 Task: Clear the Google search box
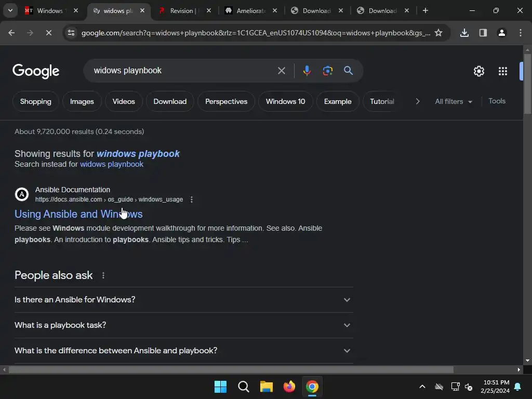[281, 71]
